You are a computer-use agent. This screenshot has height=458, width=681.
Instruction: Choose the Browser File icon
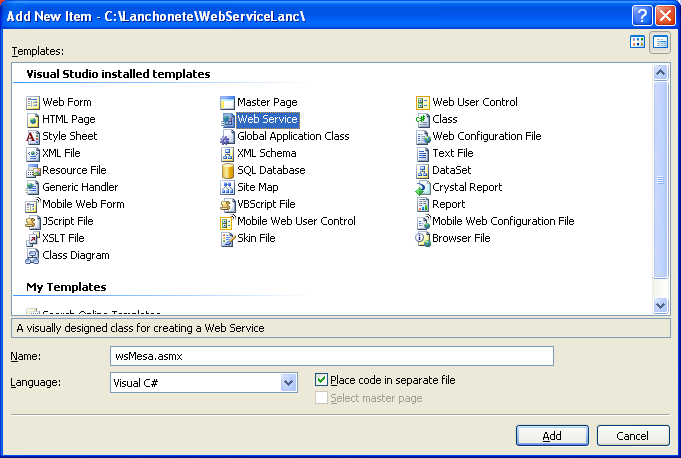[x=423, y=239]
